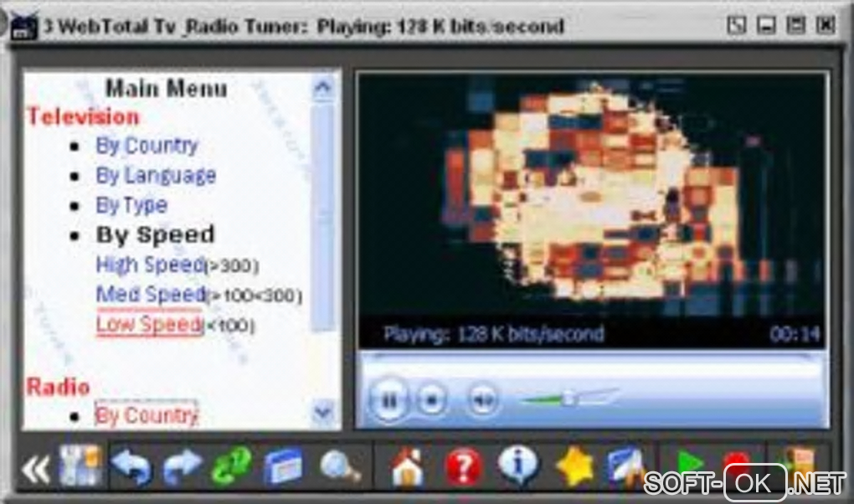The height and width of the screenshot is (504, 854).
Task: Click the video visualization display
Action: pyautogui.click(x=593, y=196)
